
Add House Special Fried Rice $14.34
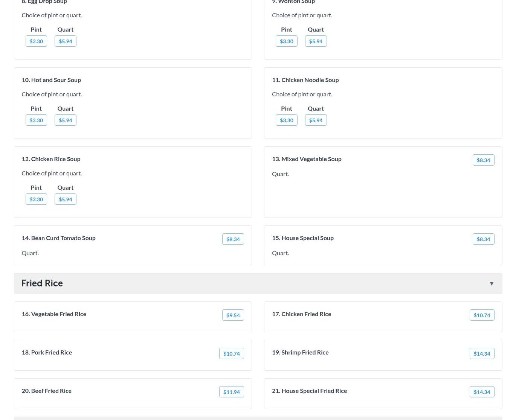[x=481, y=392]
